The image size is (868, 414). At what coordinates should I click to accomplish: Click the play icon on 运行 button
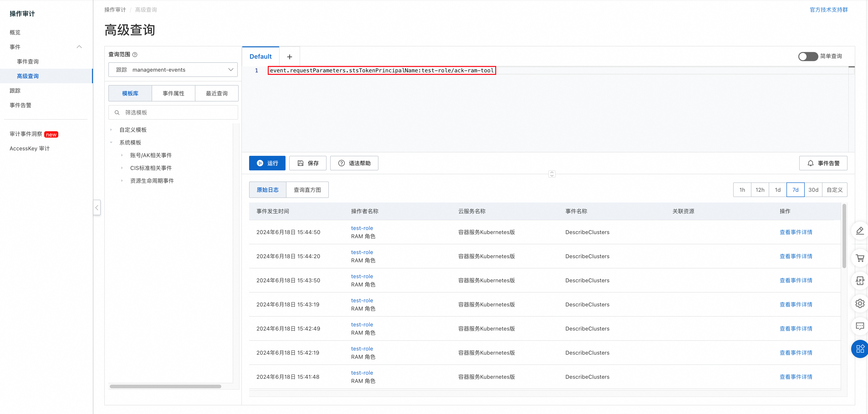(260, 163)
